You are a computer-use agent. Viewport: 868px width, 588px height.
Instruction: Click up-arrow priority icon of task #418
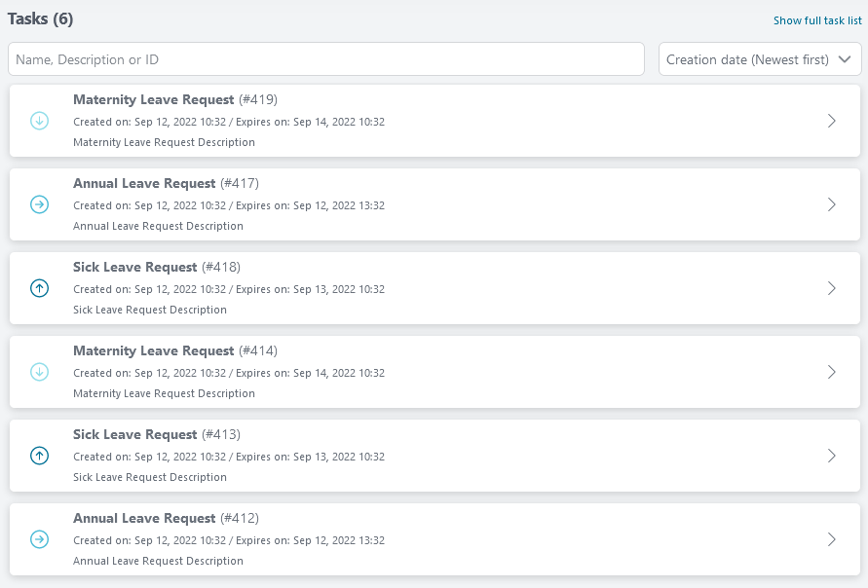click(x=39, y=288)
